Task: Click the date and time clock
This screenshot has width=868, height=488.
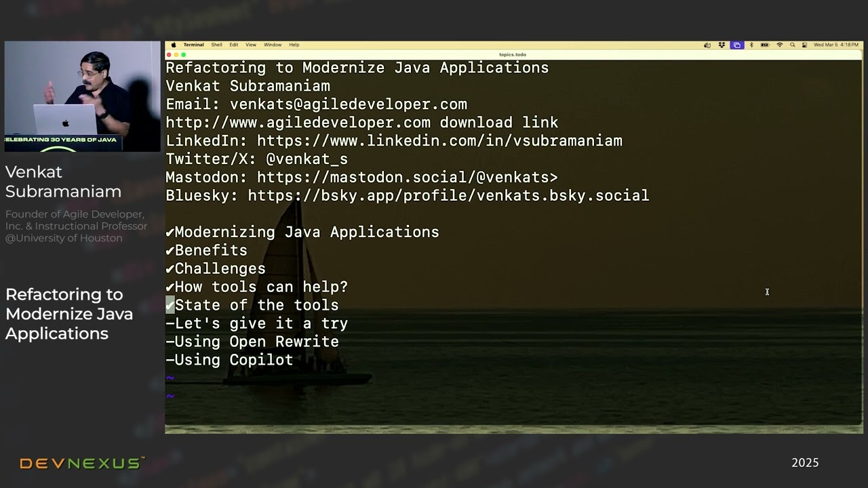Action: pos(836,45)
